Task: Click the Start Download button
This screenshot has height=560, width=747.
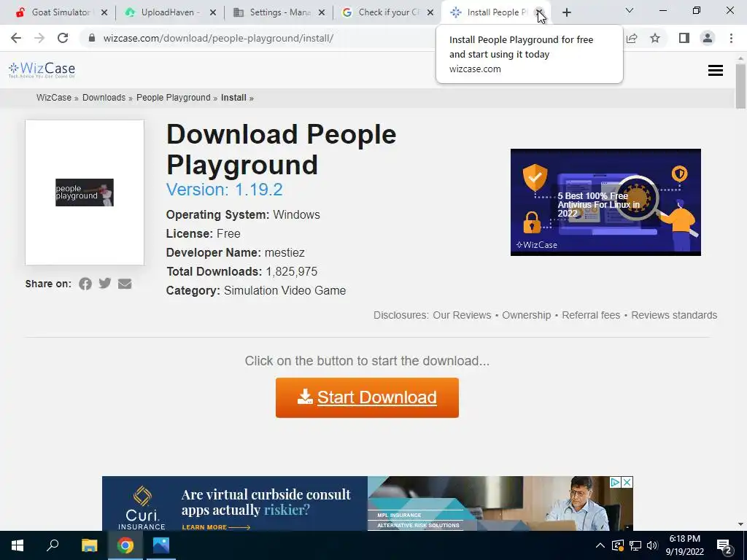Action: 367,397
